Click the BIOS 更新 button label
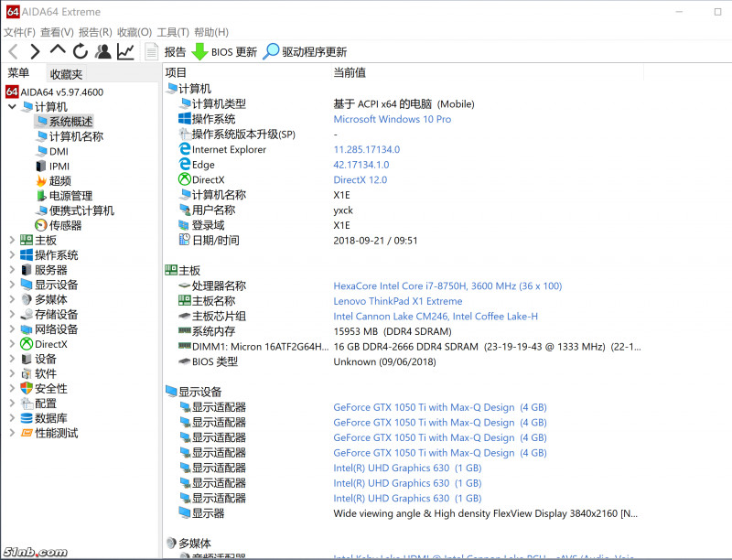Screen dimensions: 732x560 [234, 52]
